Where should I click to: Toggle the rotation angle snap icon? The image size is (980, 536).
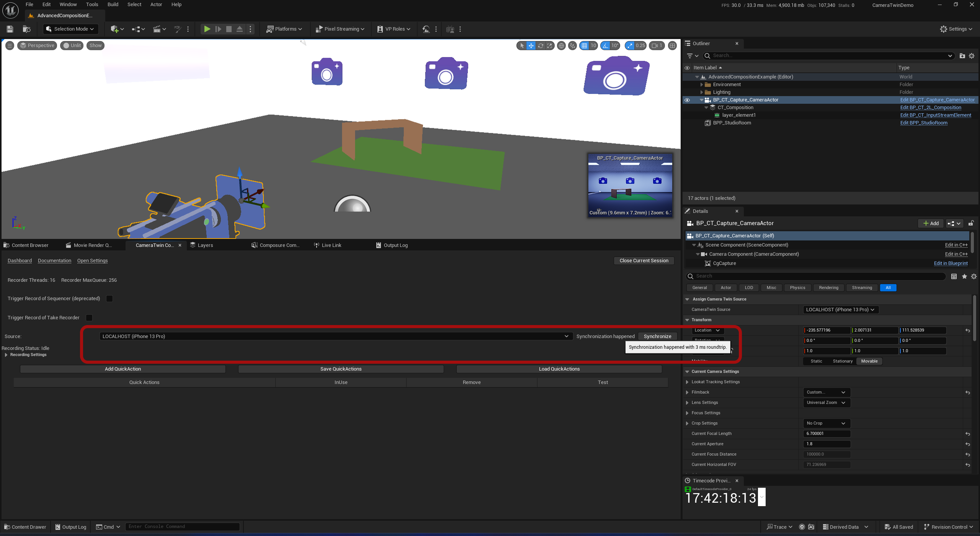606,46
